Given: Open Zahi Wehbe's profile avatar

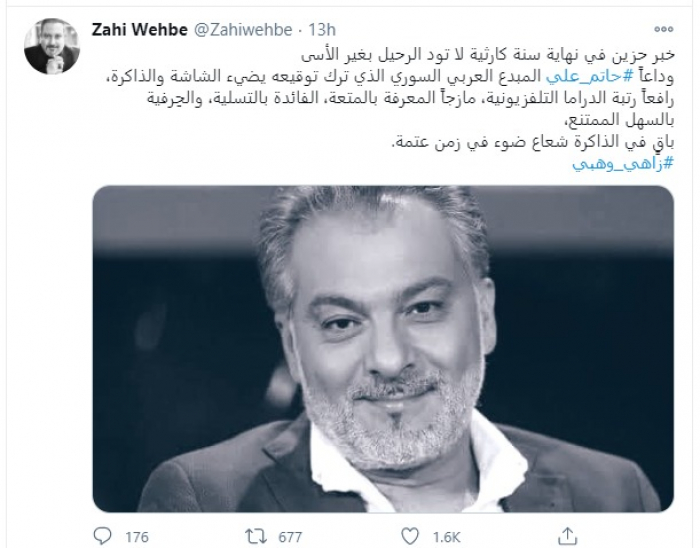Looking at the screenshot, I should click(52, 46).
